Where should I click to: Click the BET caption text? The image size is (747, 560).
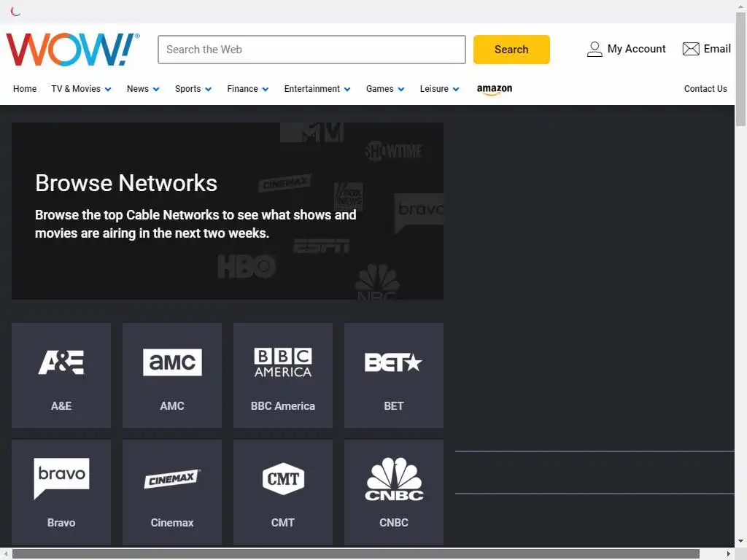393,406
